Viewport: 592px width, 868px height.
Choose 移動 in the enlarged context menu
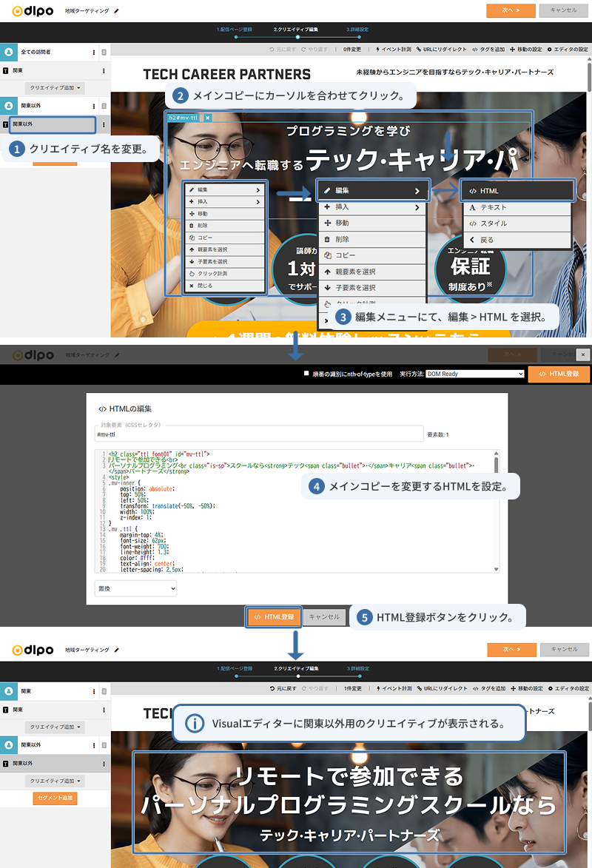371,223
